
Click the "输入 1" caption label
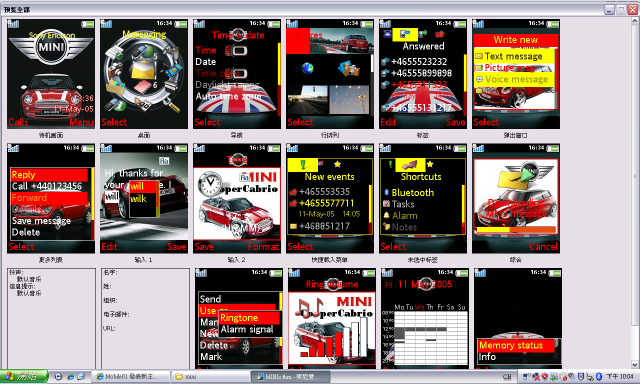tap(144, 260)
